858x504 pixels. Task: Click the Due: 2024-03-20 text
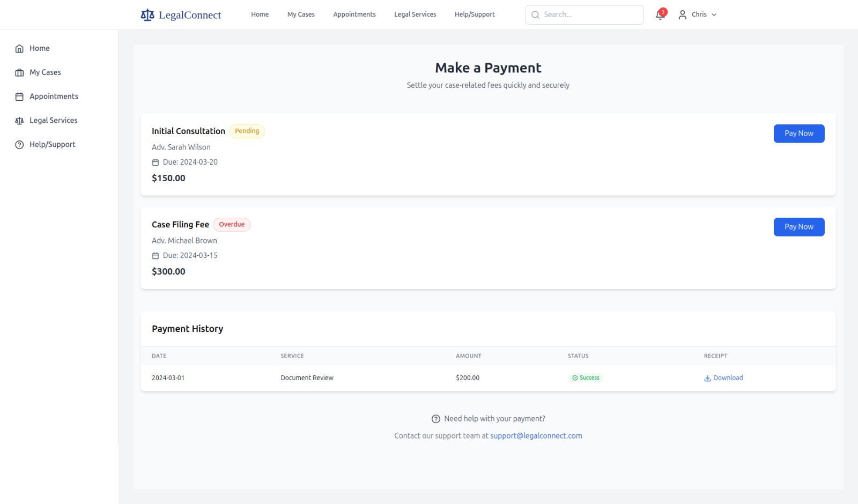pos(190,162)
